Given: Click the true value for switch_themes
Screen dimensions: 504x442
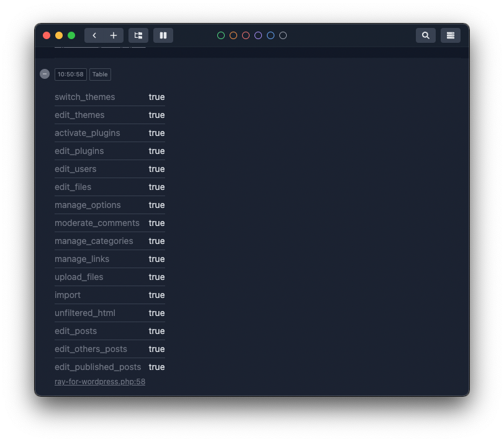Looking at the screenshot, I should click(x=156, y=97).
